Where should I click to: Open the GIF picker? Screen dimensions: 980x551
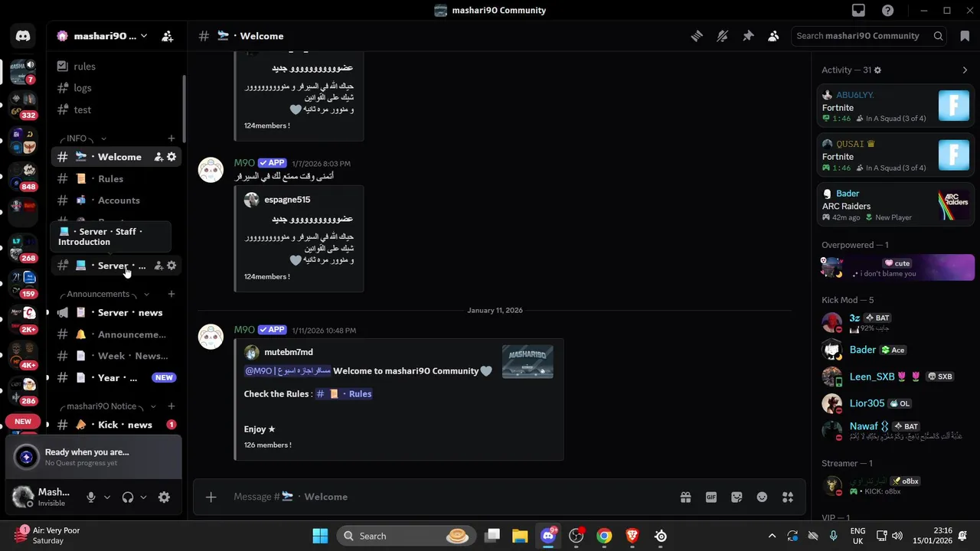point(711,497)
